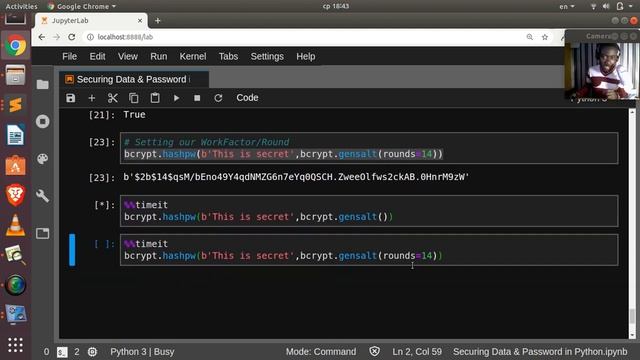Open Running Terminals and Kernels sidebar
640x360 pixels.
[x=42, y=122]
